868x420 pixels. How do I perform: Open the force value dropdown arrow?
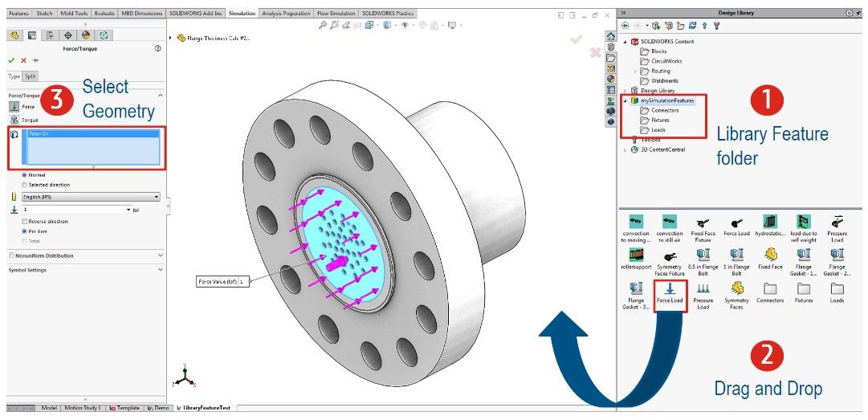[129, 210]
